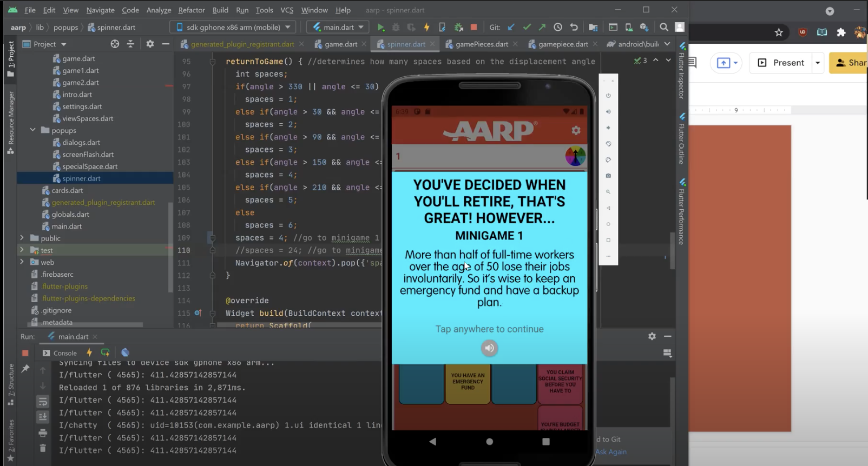Commit changes with Git green checkmark
868x466 pixels.
pos(527,27)
